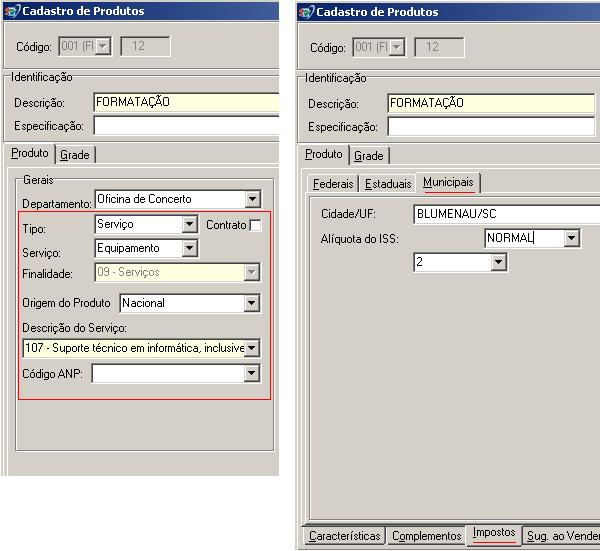Viewport: 600px width, 551px height.
Task: Open Alíquota do ISS NORMAL dropdown
Action: pos(571,238)
